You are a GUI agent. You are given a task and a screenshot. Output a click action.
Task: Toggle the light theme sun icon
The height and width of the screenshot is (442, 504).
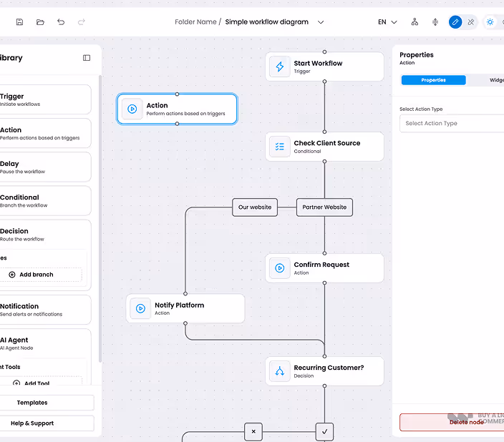tap(490, 22)
